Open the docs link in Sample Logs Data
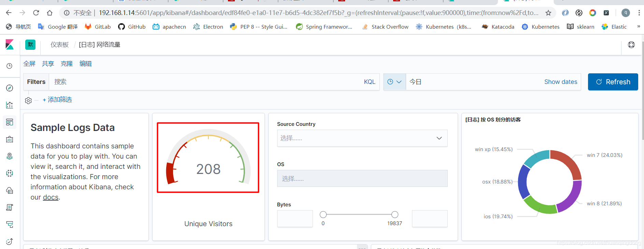Viewport: 644px width, 249px height. tap(51, 197)
